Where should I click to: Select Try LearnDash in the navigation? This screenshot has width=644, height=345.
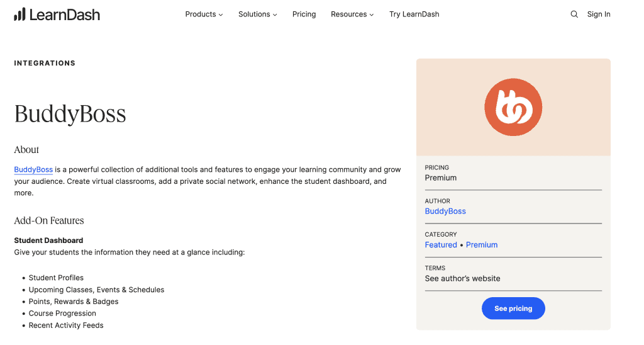tap(414, 14)
